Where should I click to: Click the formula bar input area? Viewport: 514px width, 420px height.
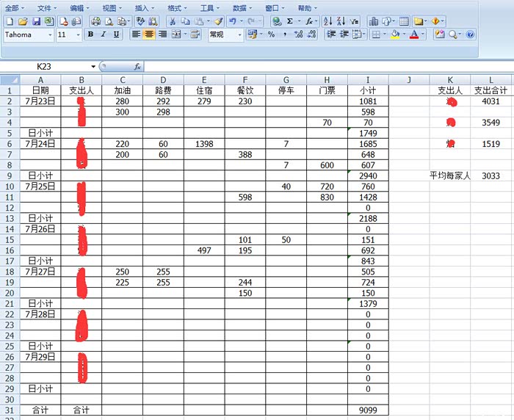point(329,67)
